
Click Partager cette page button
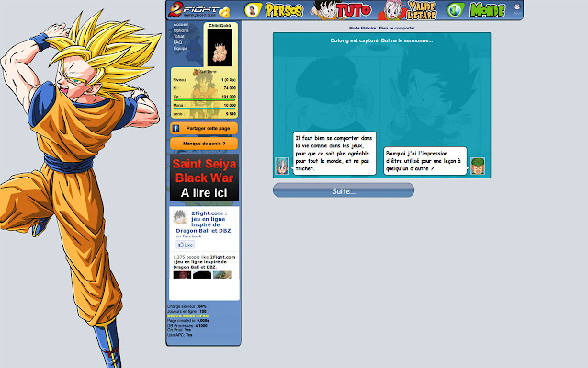[x=204, y=129]
